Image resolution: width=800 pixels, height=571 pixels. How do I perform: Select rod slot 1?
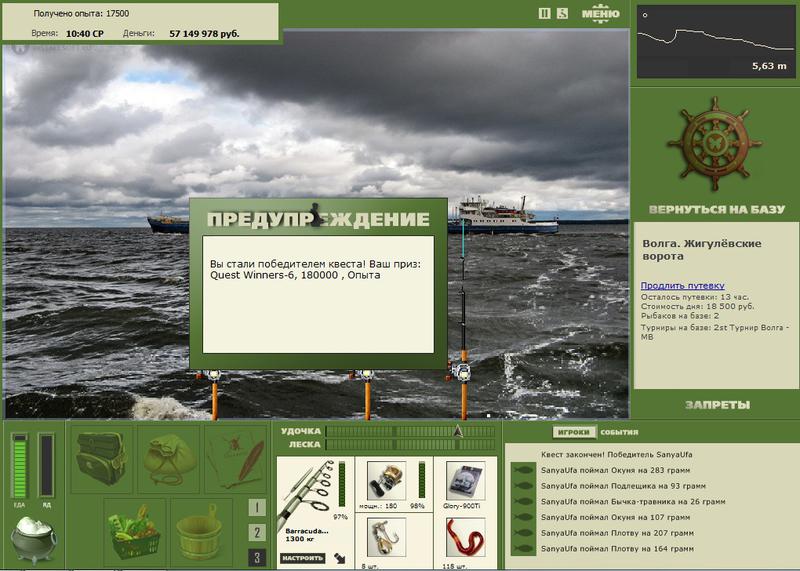[x=257, y=507]
